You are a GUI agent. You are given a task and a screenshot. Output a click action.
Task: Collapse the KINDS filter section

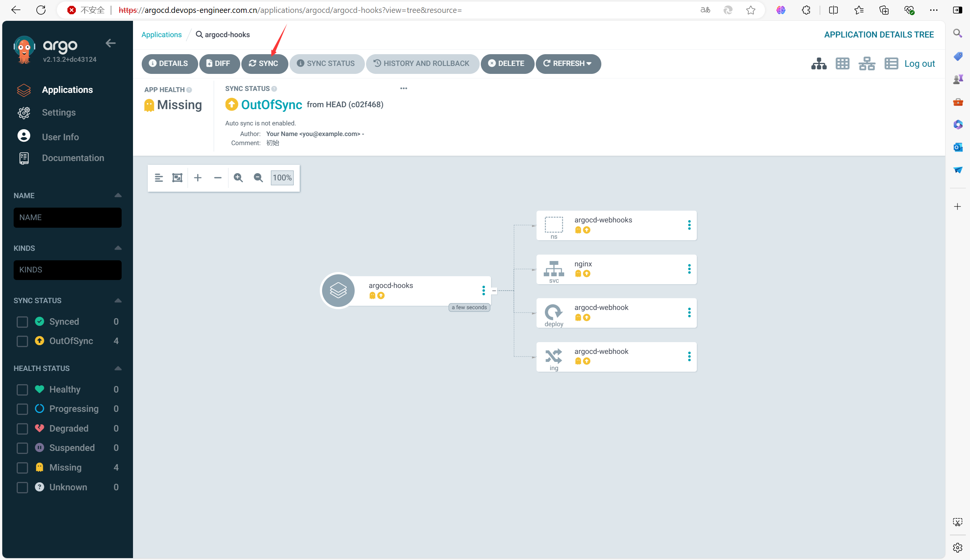(118, 248)
